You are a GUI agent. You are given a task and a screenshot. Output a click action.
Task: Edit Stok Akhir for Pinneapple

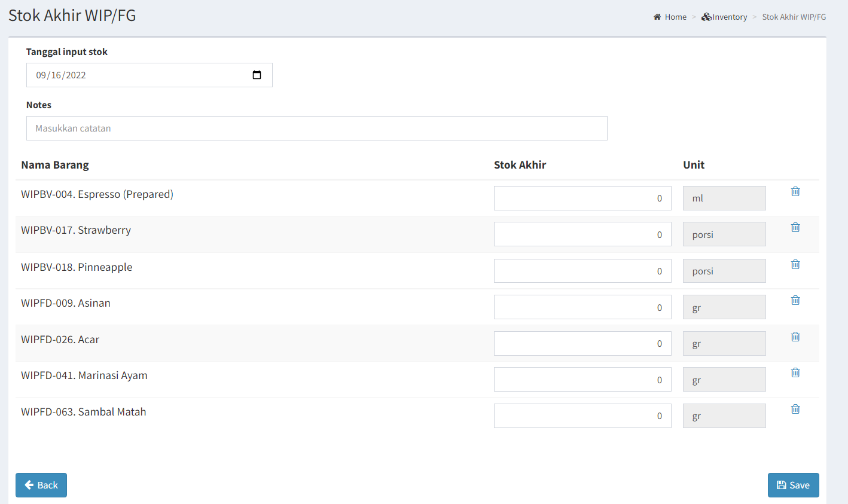582,271
